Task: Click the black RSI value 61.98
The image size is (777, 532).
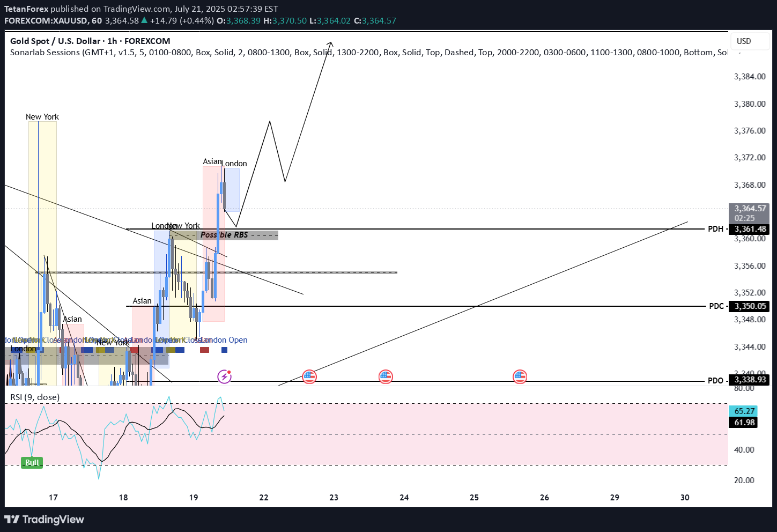Action: [744, 423]
